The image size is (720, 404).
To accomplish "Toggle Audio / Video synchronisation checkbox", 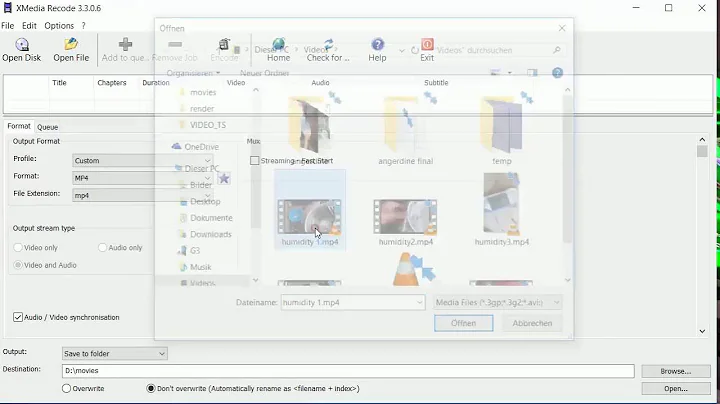I will 18,317.
